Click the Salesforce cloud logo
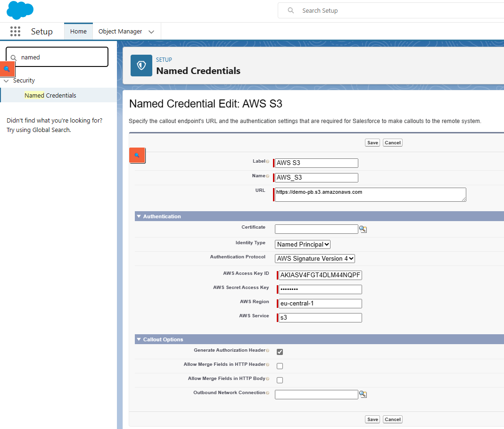 20,10
